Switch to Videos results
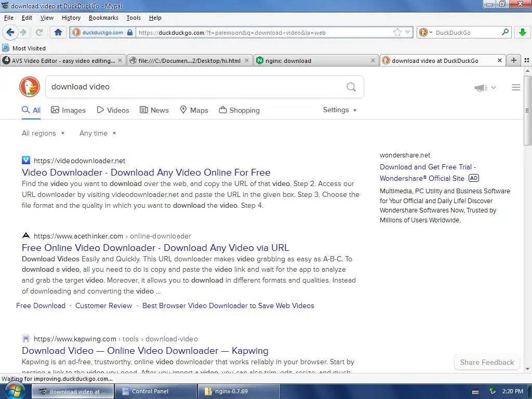 point(113,110)
